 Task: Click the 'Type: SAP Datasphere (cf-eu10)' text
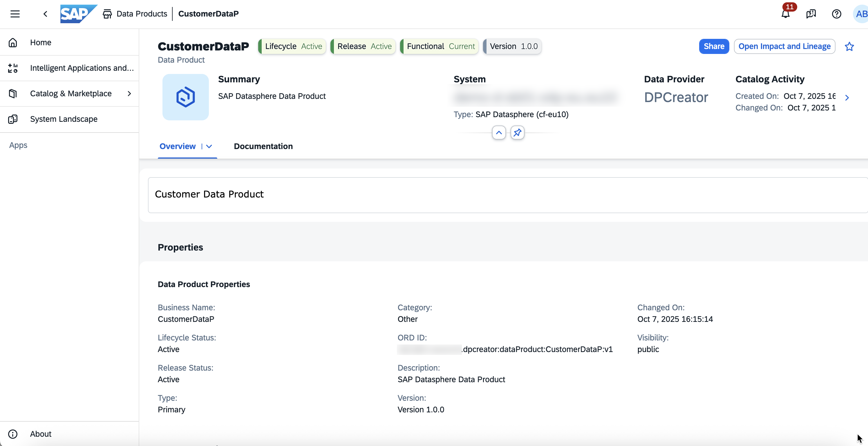511,115
